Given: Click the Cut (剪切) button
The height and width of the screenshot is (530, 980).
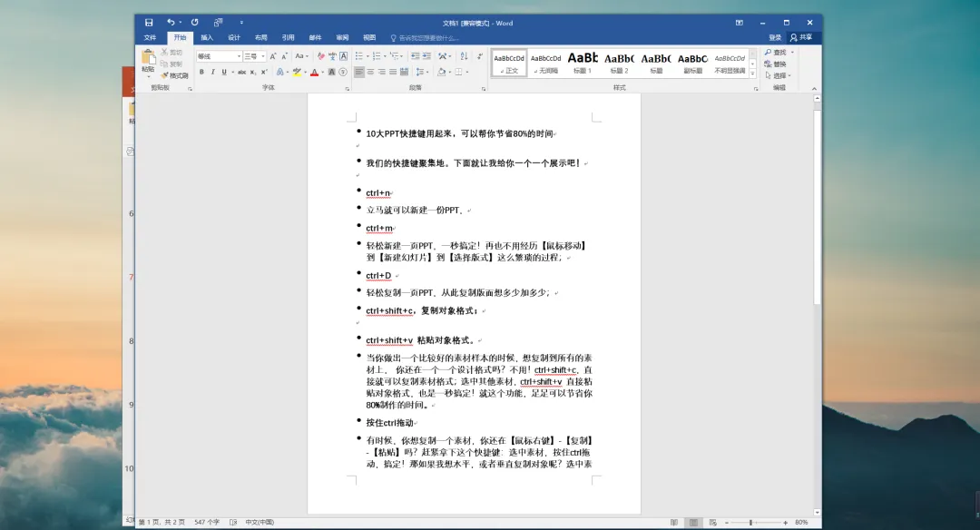Looking at the screenshot, I should 171,53.
